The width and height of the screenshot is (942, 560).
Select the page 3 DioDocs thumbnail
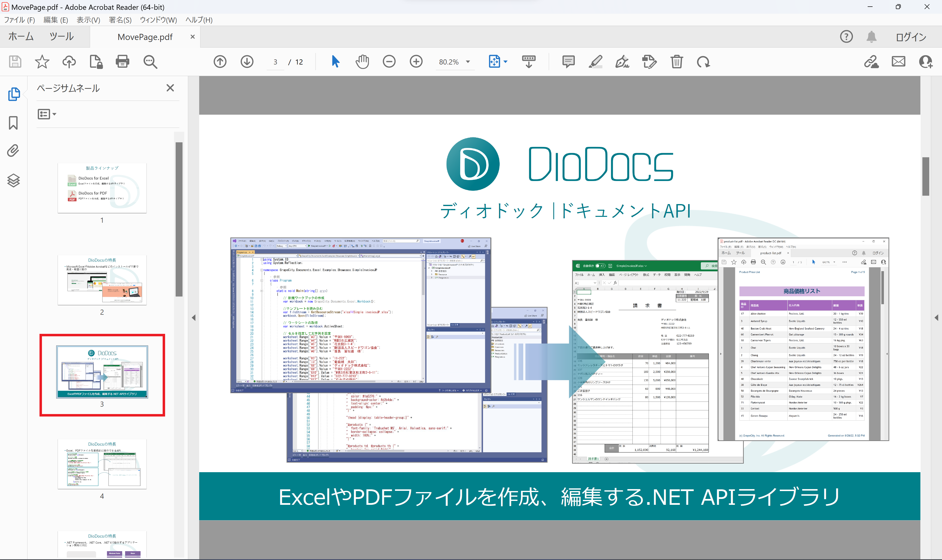(x=102, y=372)
